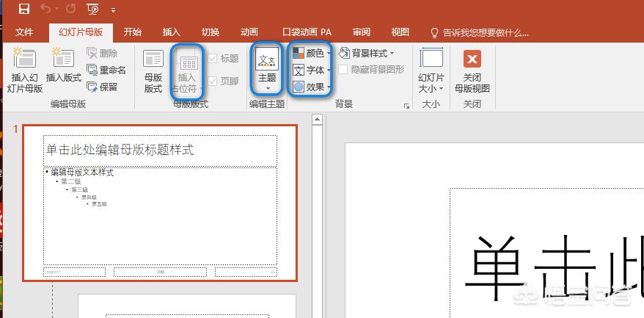Image resolution: width=644 pixels, height=318 pixels.
Task: Click 插入版式 icon
Action: point(63,57)
